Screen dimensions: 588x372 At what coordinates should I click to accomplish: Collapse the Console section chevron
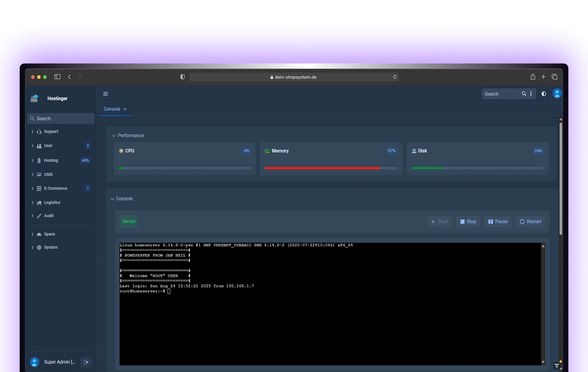click(112, 199)
